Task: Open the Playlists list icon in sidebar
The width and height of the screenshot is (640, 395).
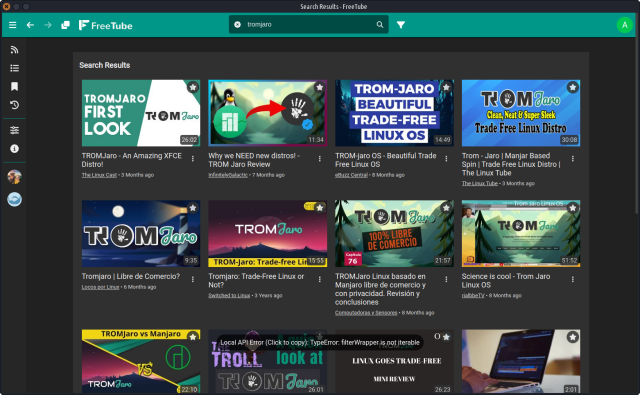Action: (14, 68)
